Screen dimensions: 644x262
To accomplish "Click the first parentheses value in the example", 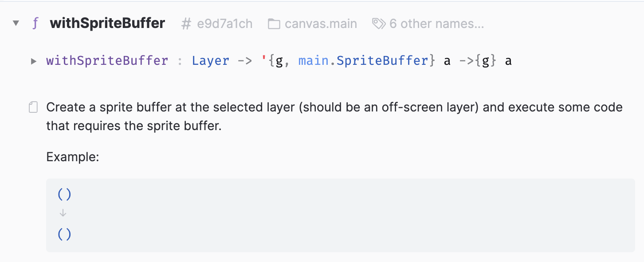I will 64,194.
